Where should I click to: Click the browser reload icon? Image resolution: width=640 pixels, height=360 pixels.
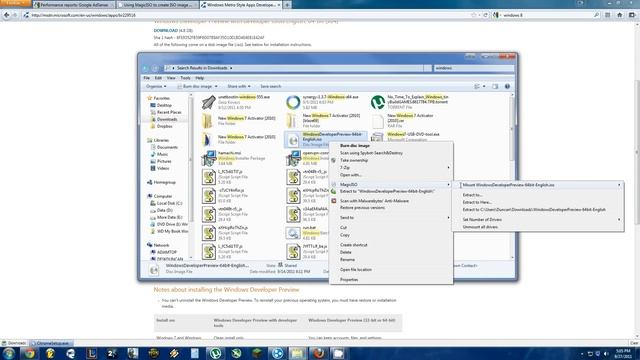[485, 15]
